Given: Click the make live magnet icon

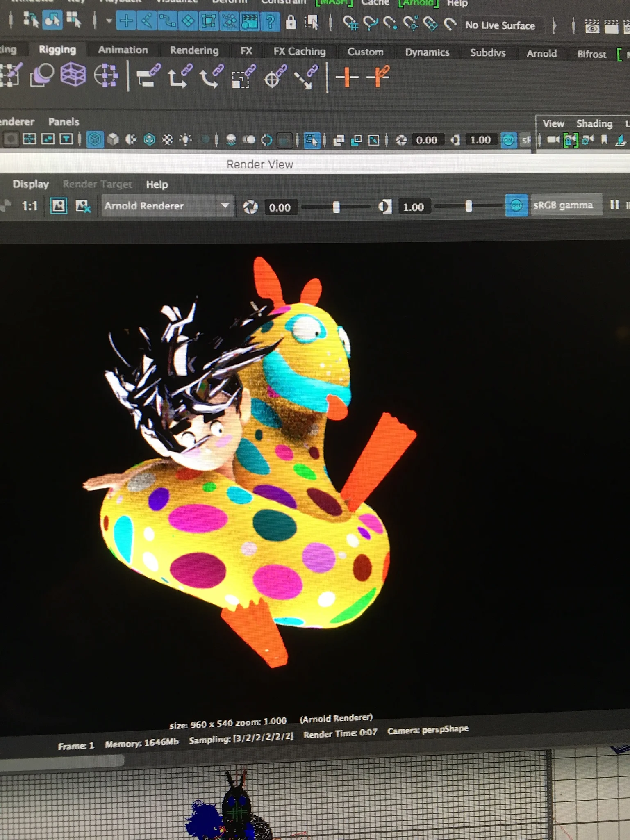Looking at the screenshot, I should click(450, 25).
